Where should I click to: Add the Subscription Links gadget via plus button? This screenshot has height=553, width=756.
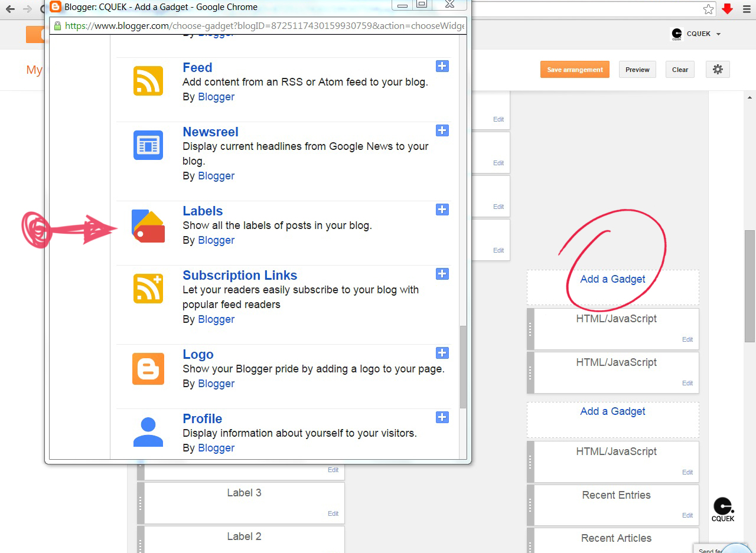click(x=442, y=274)
